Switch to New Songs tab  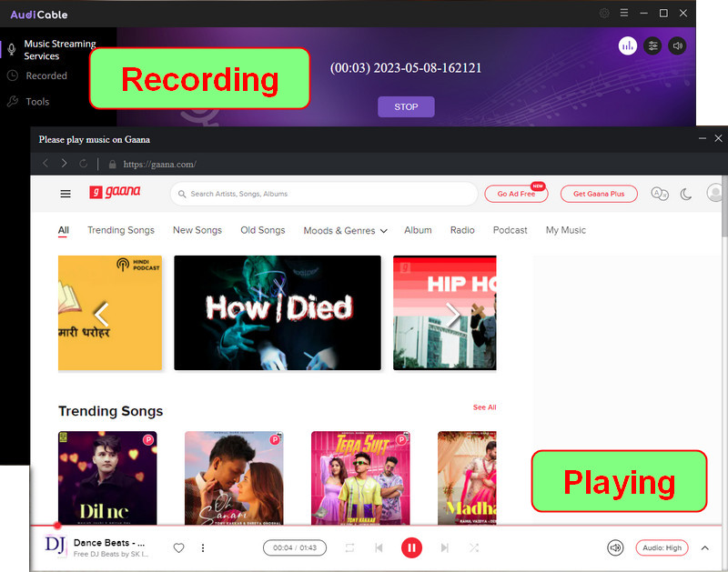click(x=197, y=230)
